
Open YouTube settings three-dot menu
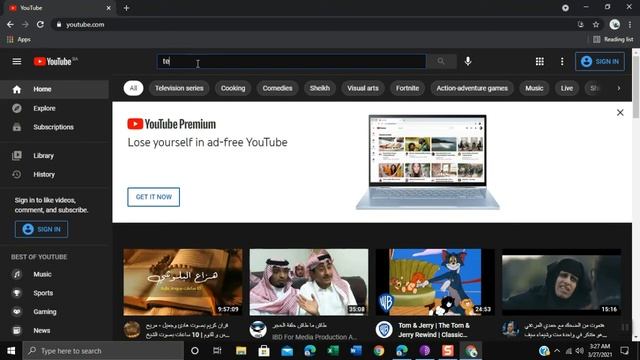point(562,61)
